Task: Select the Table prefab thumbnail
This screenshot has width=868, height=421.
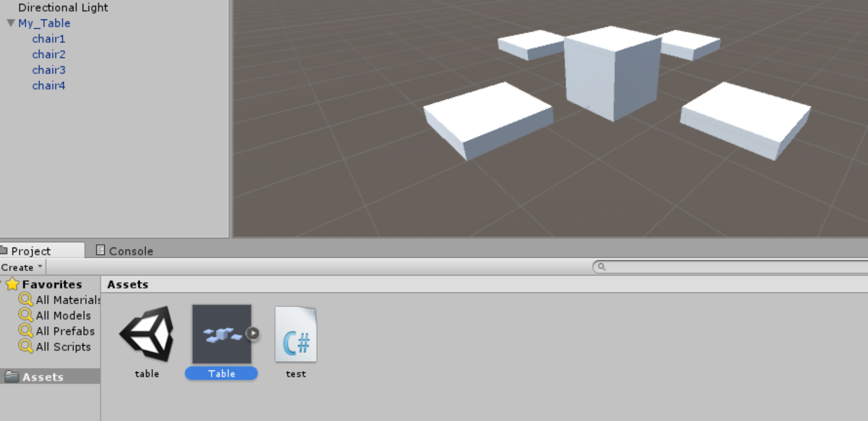Action: point(222,334)
